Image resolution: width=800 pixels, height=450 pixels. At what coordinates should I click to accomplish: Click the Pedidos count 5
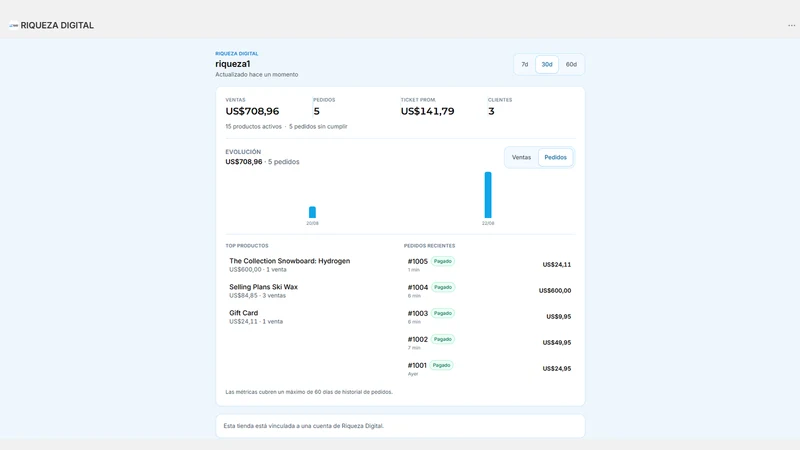[316, 111]
